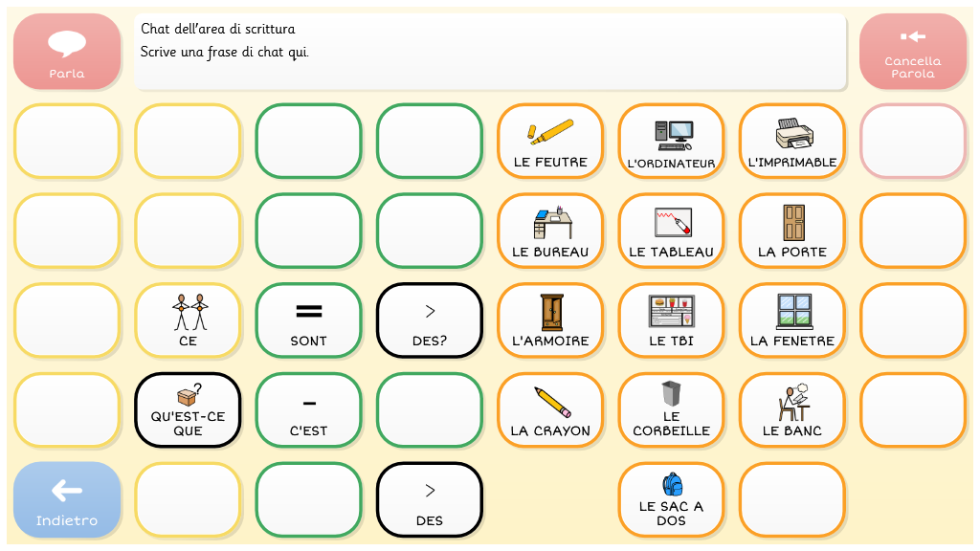Select the LE FEUTRE marker symbol
This screenshot has height=551, width=980.
550,141
